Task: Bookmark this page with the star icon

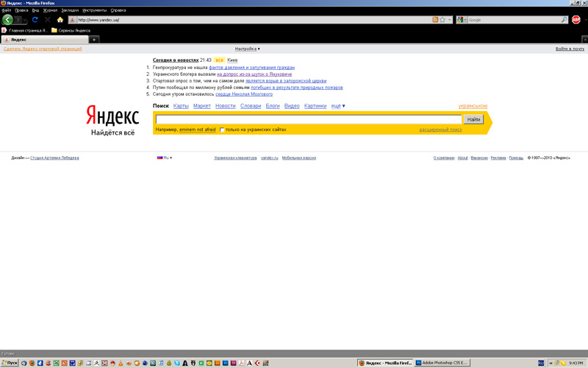Action: pyautogui.click(x=442, y=20)
